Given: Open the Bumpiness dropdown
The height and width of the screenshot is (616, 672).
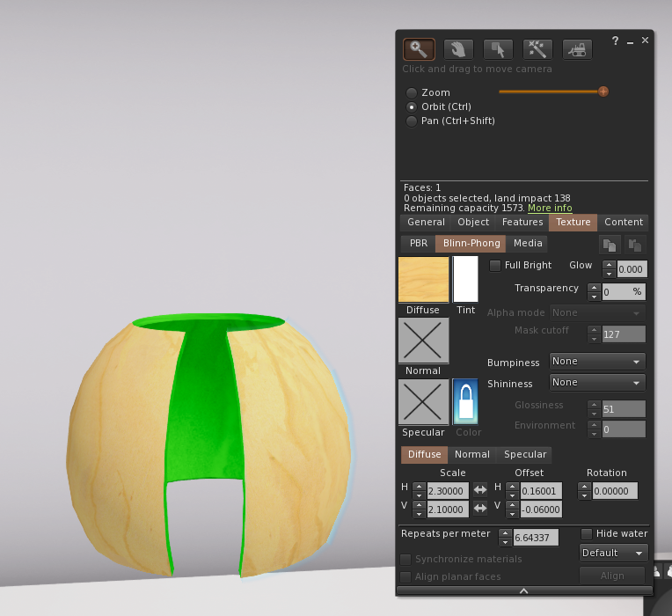Looking at the screenshot, I should pos(597,361).
